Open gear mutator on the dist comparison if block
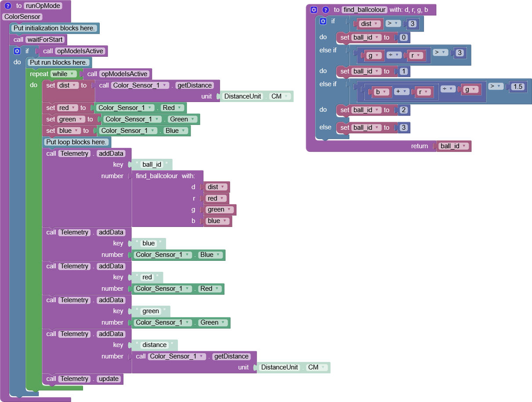The height and width of the screenshot is (402, 532). (x=323, y=21)
